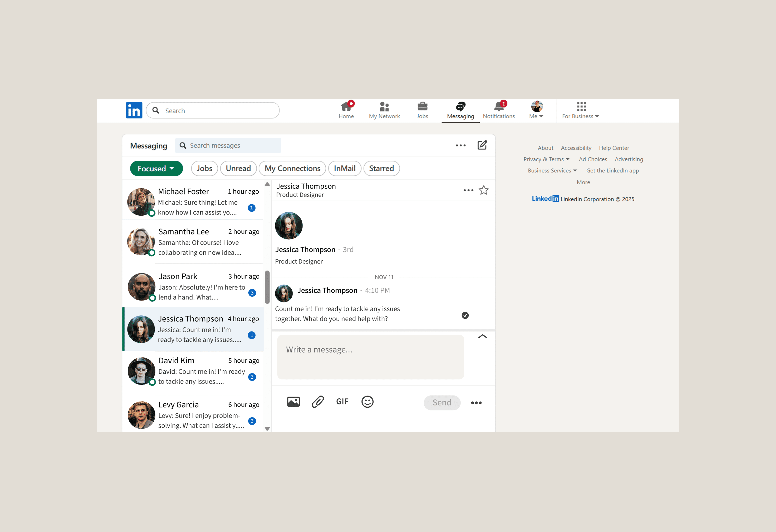This screenshot has width=776, height=532.
Task: Open the GIF picker
Action: (342, 402)
